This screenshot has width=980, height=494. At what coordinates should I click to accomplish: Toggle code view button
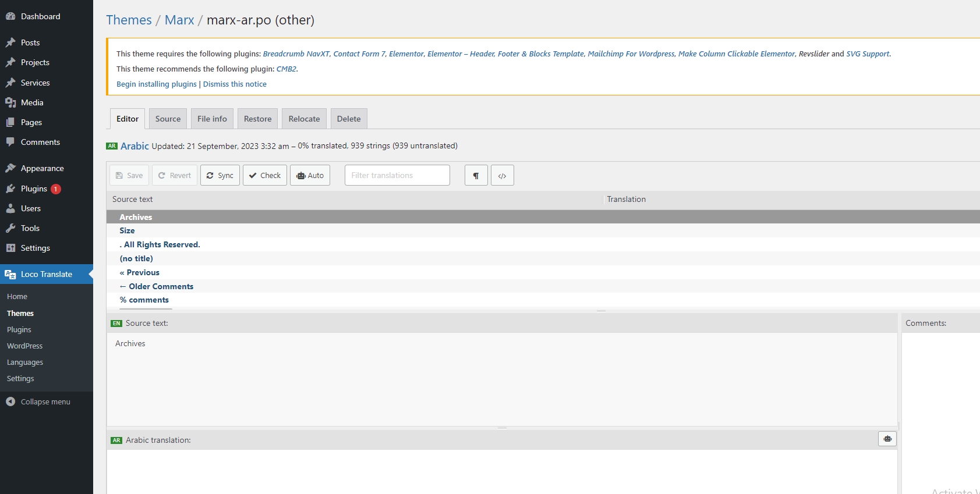pyautogui.click(x=502, y=176)
